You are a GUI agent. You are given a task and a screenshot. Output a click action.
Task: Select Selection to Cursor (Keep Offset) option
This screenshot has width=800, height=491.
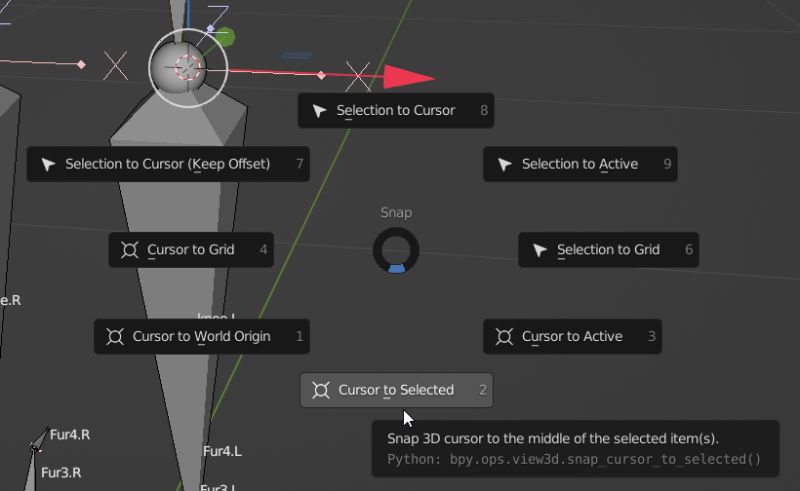point(168,164)
